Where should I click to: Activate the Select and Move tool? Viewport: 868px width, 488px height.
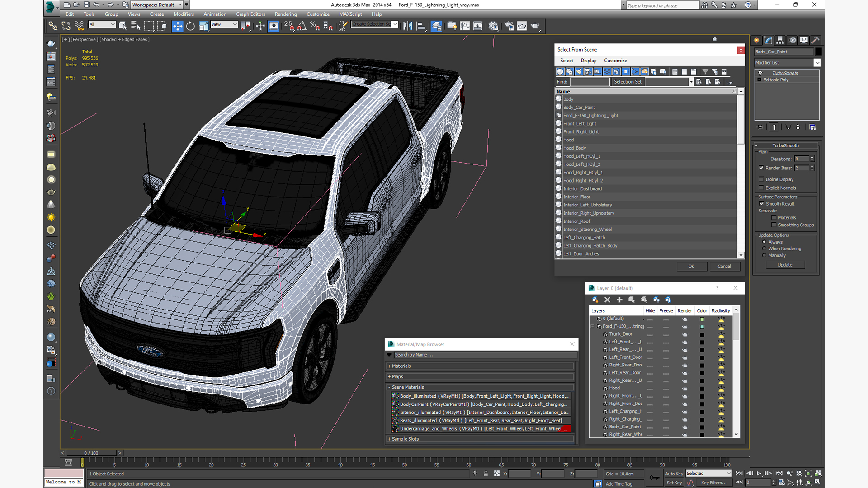click(178, 26)
